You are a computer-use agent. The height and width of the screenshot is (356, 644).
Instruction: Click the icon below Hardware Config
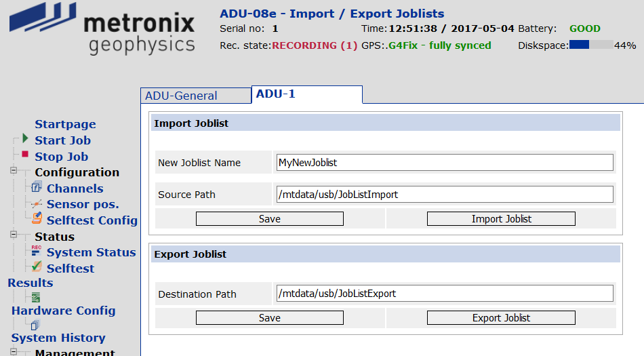click(x=35, y=325)
